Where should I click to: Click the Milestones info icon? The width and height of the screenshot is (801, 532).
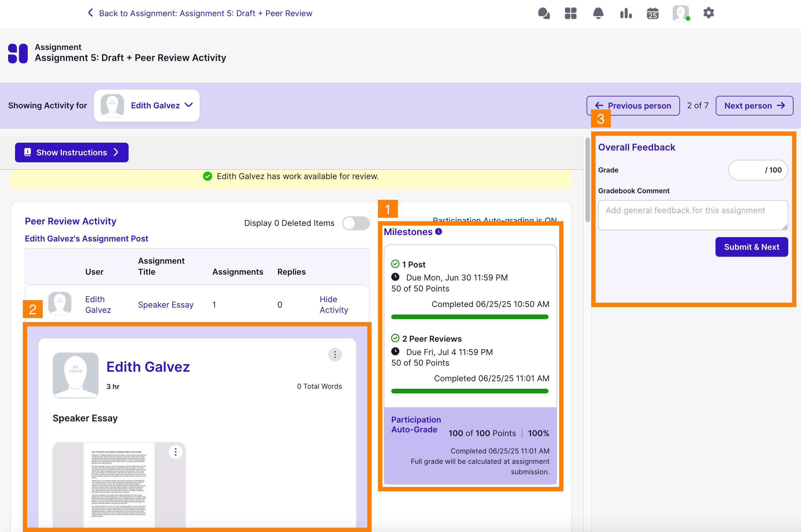tap(439, 231)
